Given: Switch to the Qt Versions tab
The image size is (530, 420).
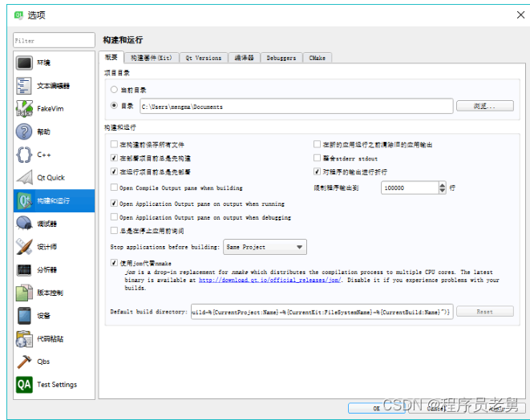Looking at the screenshot, I should pos(204,59).
